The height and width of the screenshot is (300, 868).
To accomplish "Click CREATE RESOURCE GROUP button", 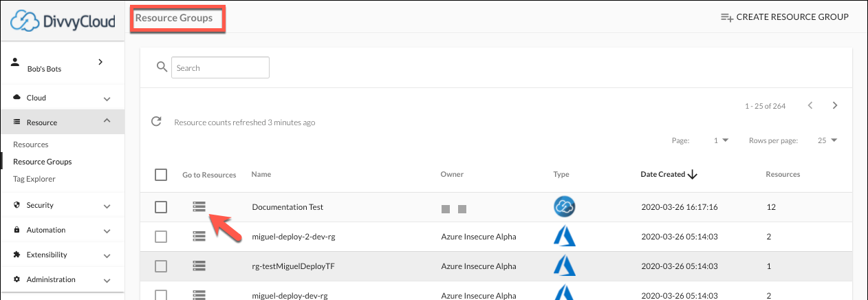I will point(784,17).
